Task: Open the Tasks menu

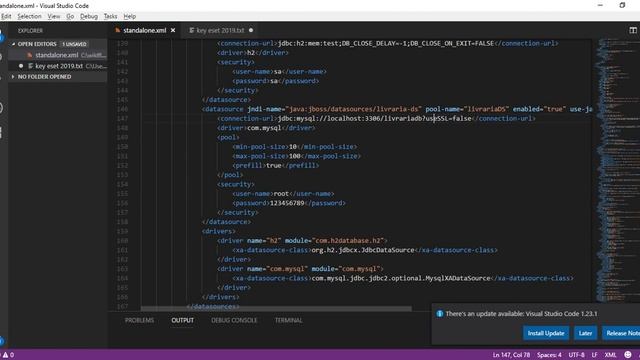Action: pos(110,16)
